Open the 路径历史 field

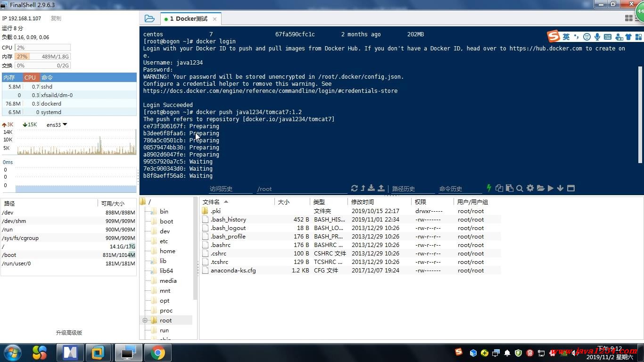[x=413, y=189]
